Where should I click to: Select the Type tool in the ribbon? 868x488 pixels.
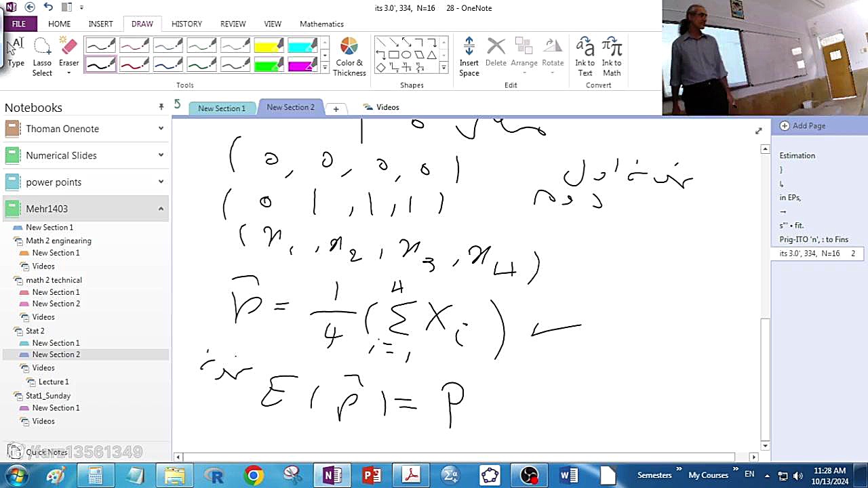click(x=16, y=53)
